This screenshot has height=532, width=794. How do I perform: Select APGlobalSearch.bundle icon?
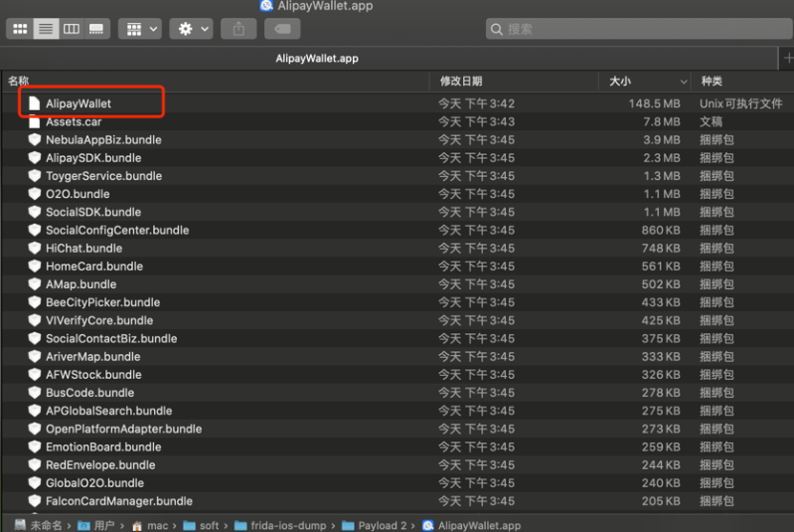[x=34, y=410]
